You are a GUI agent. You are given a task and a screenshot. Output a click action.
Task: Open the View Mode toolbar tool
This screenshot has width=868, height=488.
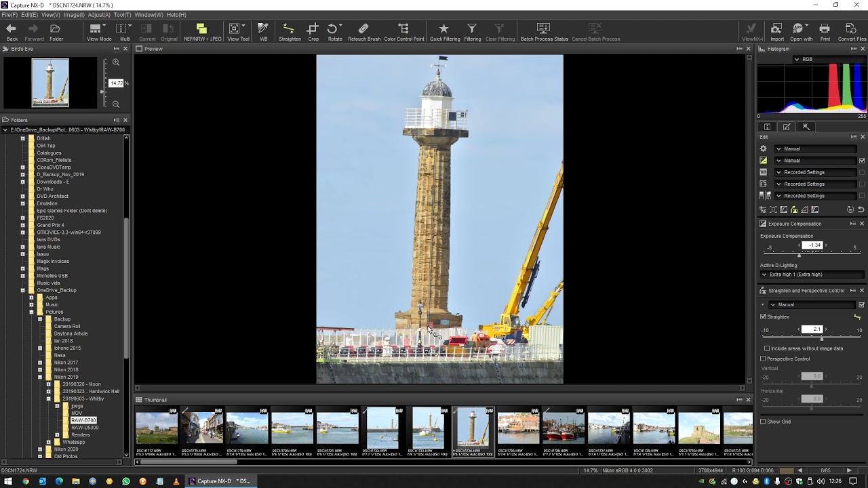point(99,32)
